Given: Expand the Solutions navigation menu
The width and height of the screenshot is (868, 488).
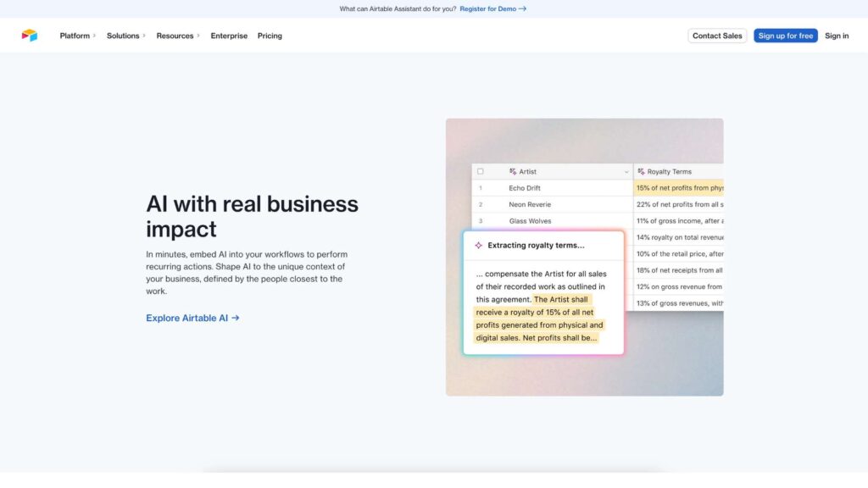Looking at the screenshot, I should pos(125,36).
